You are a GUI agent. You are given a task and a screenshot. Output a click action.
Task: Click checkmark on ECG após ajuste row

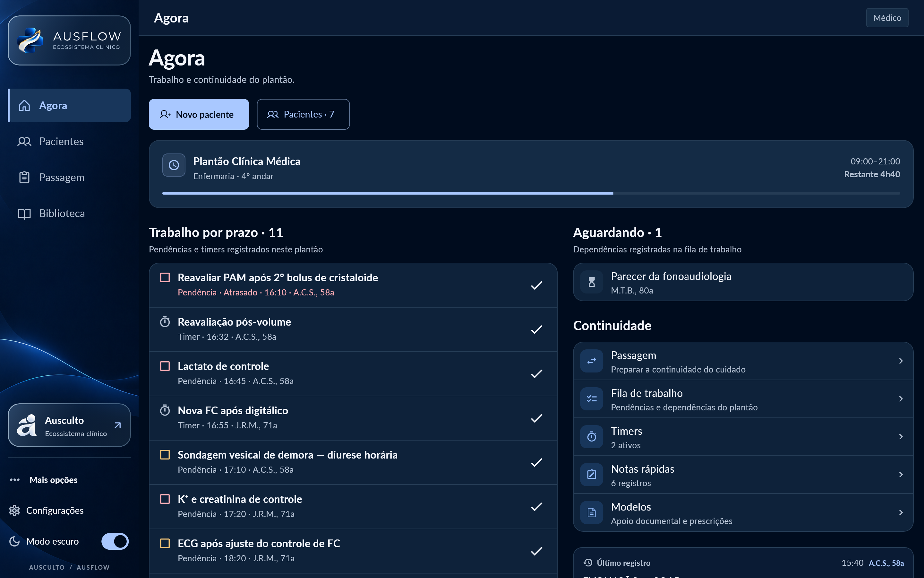[536, 551]
